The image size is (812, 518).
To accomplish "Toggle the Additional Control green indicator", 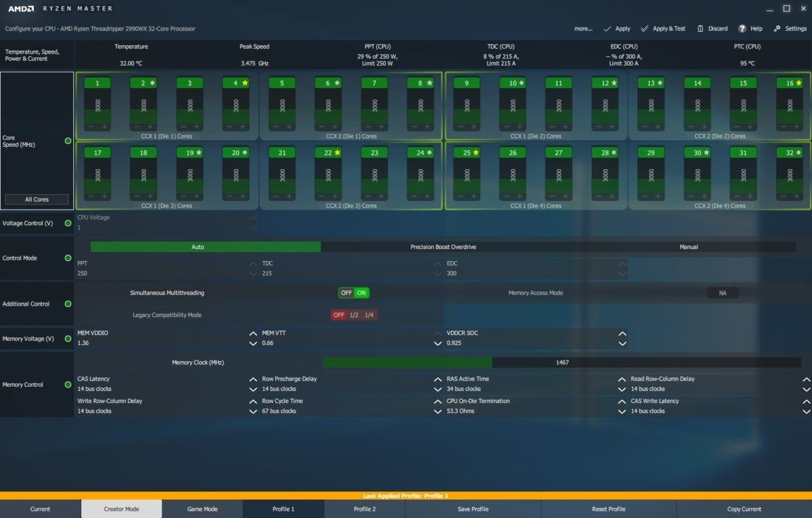I will pyautogui.click(x=68, y=304).
